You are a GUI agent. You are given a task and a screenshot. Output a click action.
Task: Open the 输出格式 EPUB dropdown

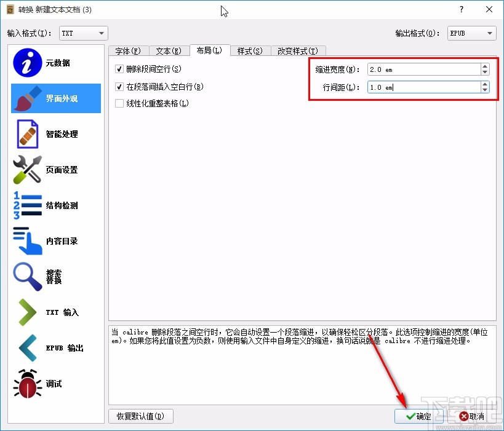[471, 33]
